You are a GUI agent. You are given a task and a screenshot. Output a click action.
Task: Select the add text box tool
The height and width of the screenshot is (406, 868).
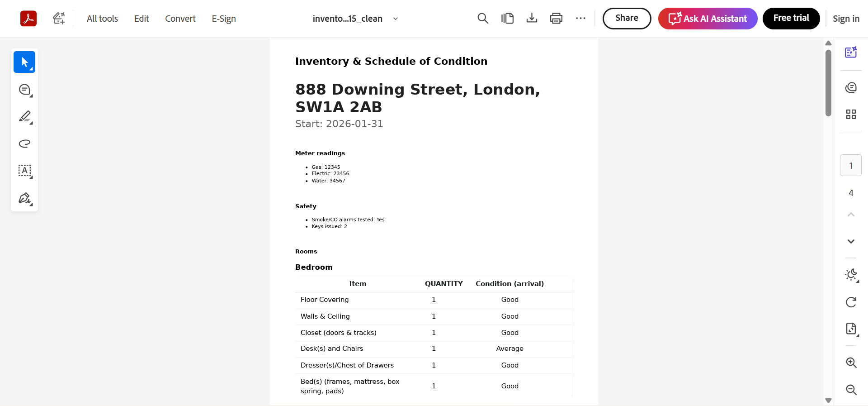pyautogui.click(x=25, y=171)
